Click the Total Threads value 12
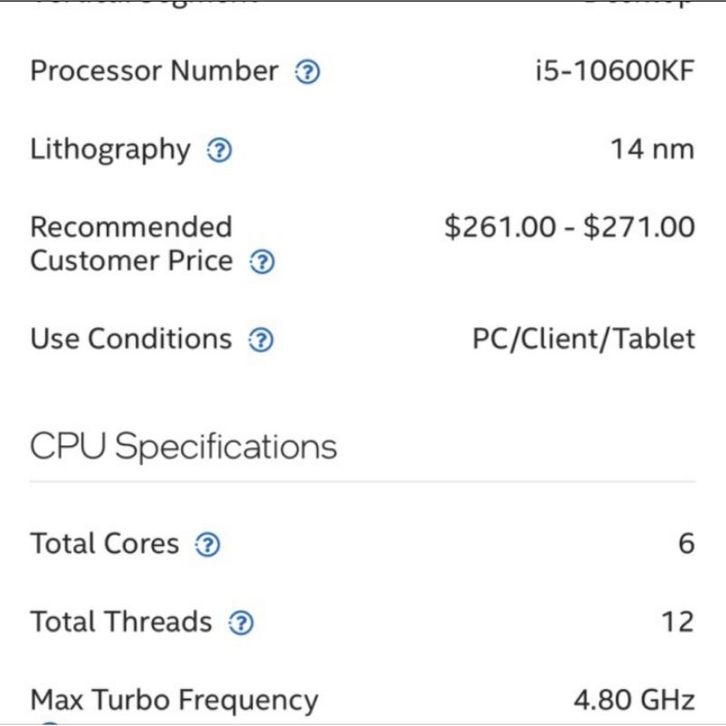Image resolution: width=726 pixels, height=726 pixels. click(x=677, y=622)
